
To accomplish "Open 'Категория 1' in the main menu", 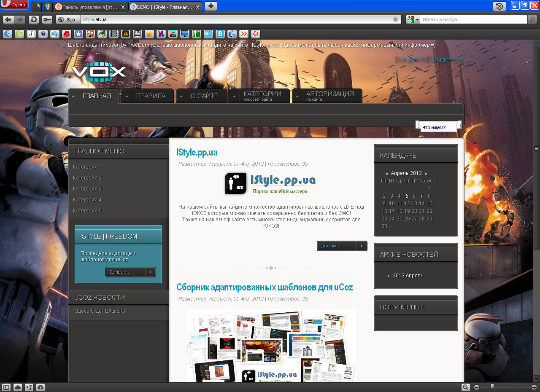I will tap(87, 167).
